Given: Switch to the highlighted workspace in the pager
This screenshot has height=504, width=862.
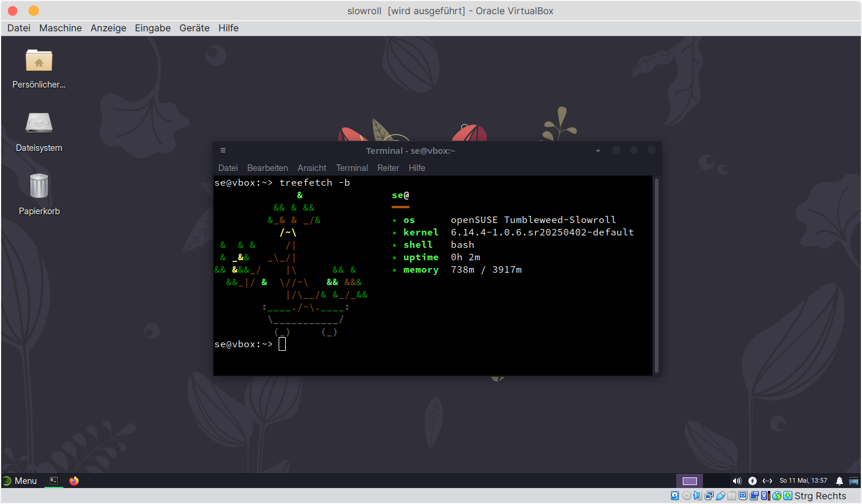Looking at the screenshot, I should [690, 481].
